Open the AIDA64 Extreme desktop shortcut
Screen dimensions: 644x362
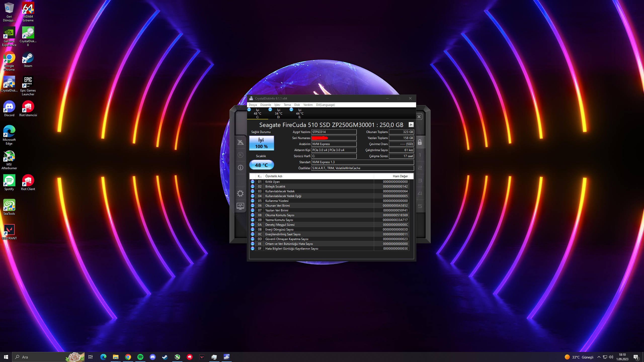[x=28, y=12]
